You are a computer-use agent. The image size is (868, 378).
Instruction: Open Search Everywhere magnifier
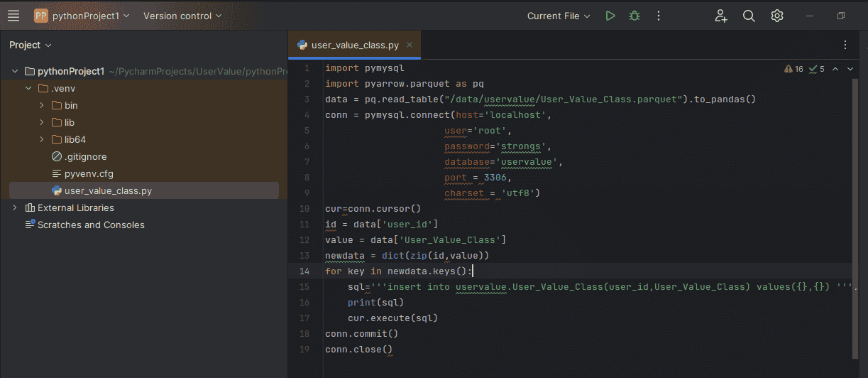[x=749, y=16]
